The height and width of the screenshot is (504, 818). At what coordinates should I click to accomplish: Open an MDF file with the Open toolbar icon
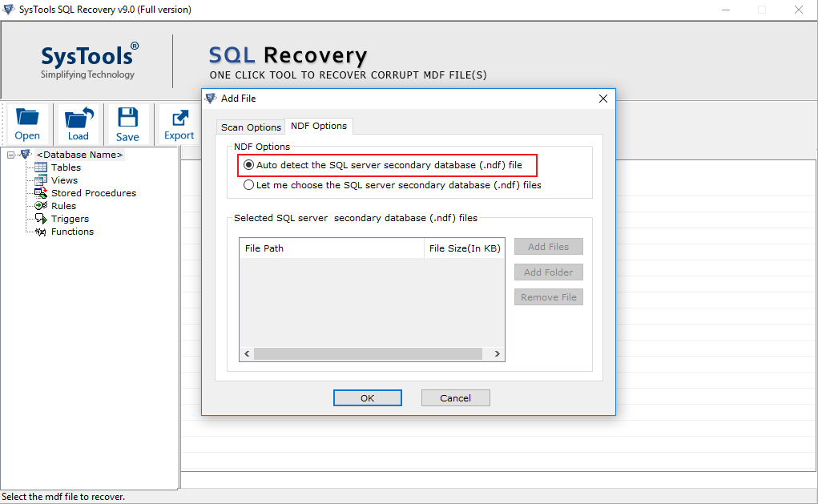(27, 123)
